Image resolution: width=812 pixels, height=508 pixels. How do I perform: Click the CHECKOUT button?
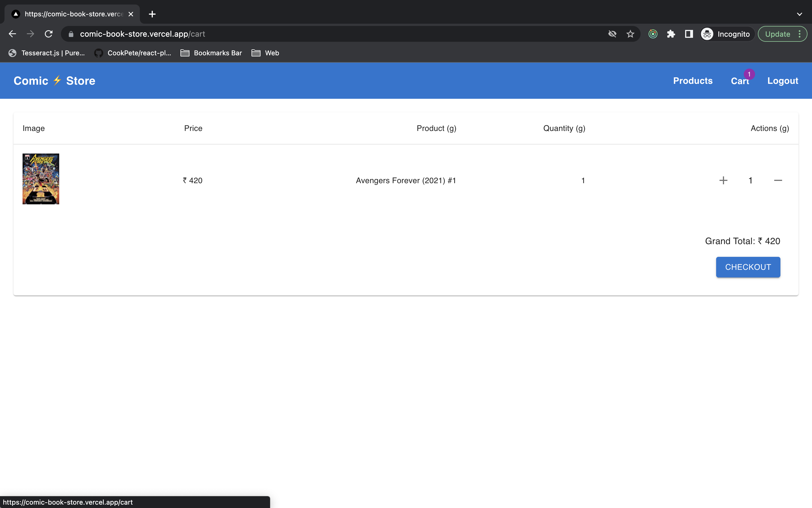pos(748,267)
